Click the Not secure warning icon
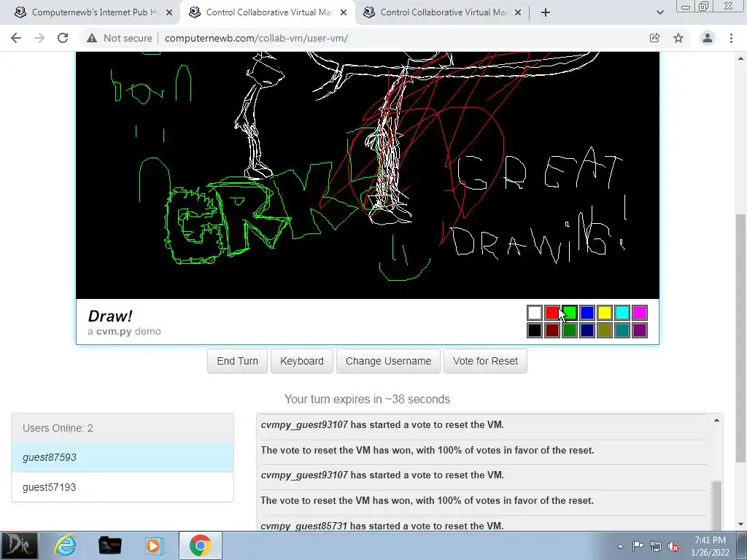This screenshot has height=560, width=747. [92, 38]
